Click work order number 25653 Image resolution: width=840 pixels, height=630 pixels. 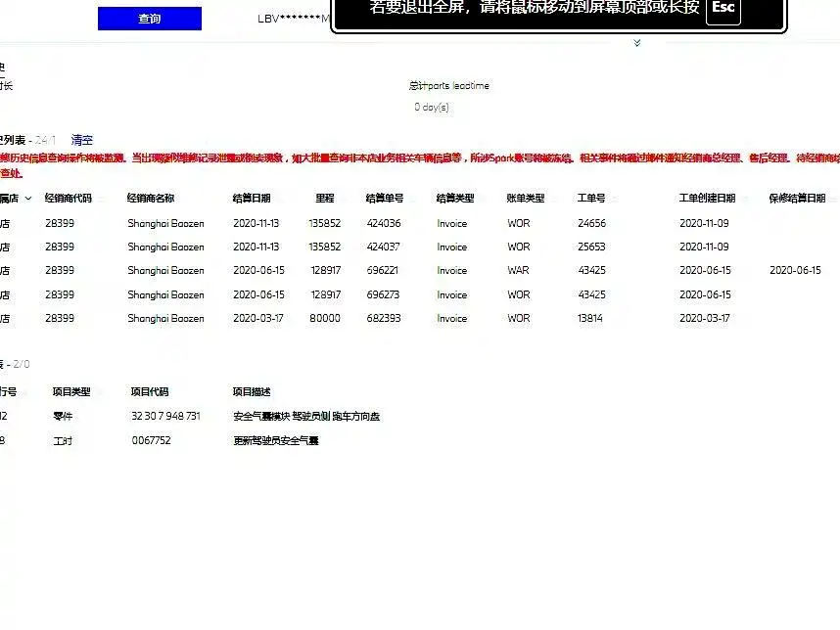592,247
